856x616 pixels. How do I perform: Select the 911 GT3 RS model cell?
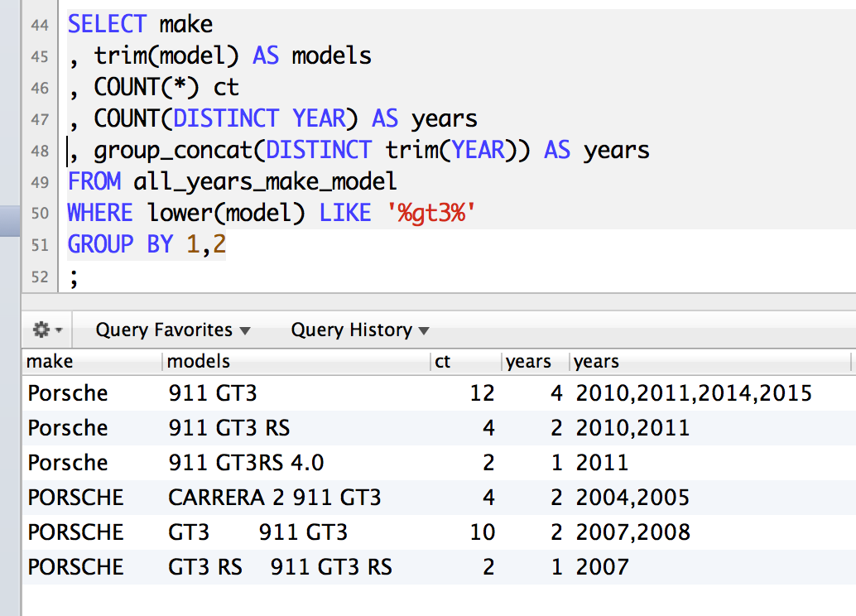click(229, 428)
